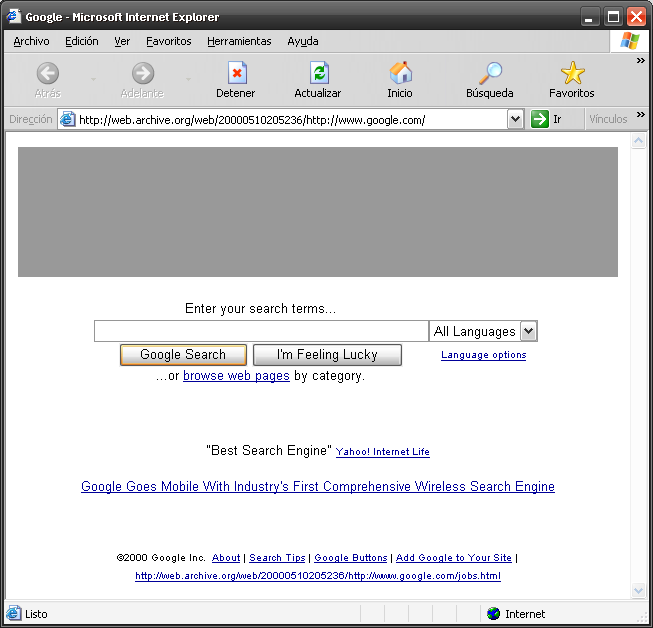The image size is (653, 628).
Task: Click the Vínculos links label
Action: pos(608,119)
